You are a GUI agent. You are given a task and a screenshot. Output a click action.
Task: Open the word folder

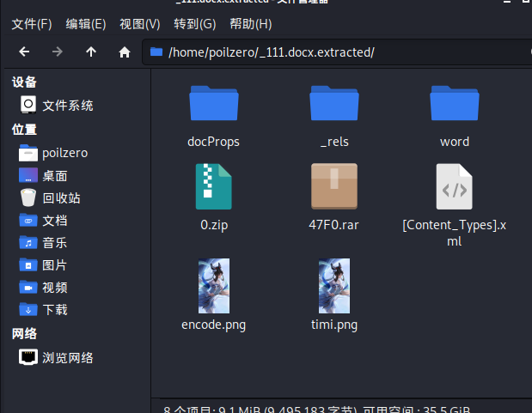(x=454, y=104)
